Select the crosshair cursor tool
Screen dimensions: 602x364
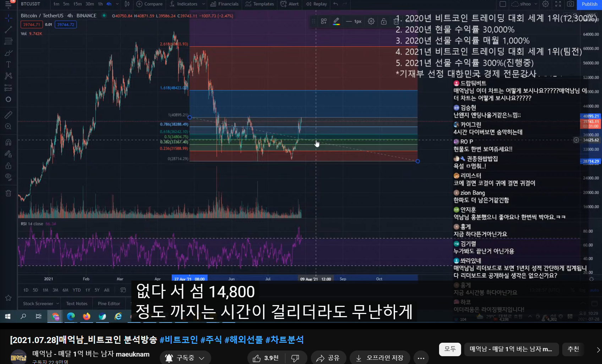[x=9, y=18]
